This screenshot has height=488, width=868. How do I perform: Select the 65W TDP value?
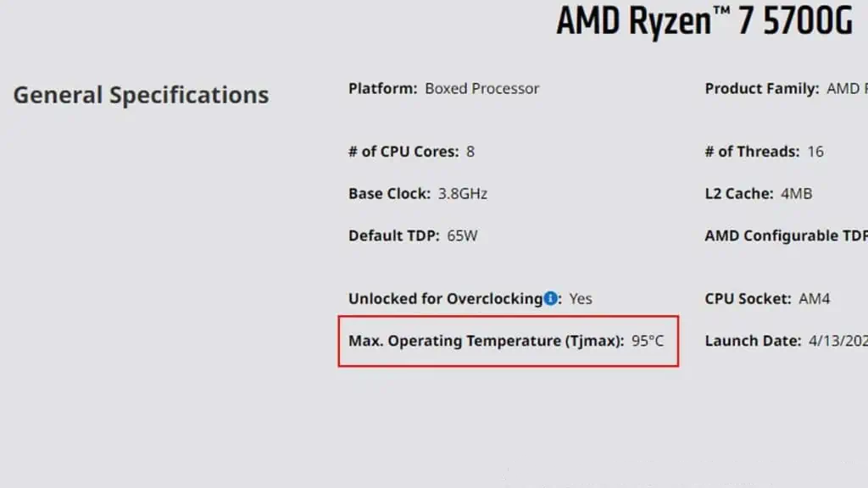pos(462,236)
